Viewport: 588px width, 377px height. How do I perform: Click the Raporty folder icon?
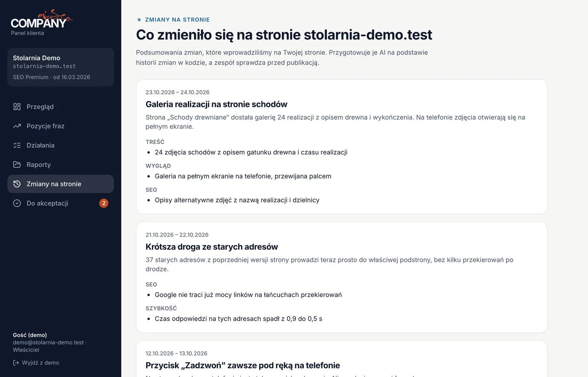17,164
